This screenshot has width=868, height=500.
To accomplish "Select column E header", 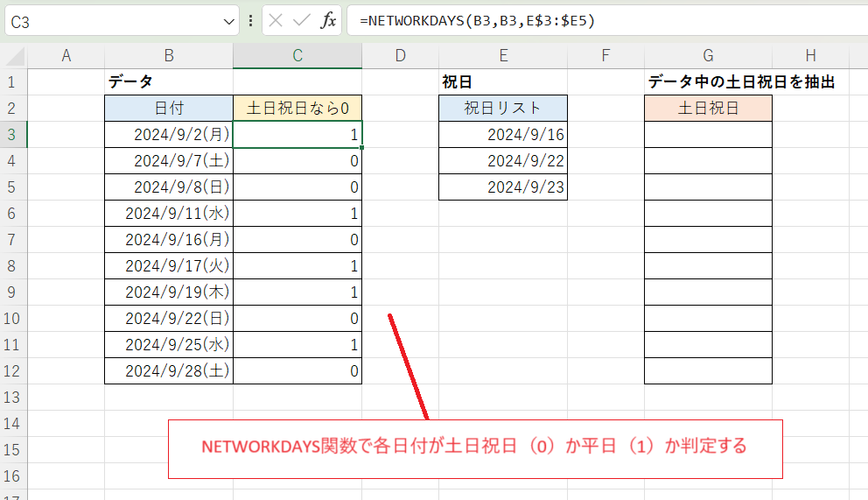I will [503, 55].
